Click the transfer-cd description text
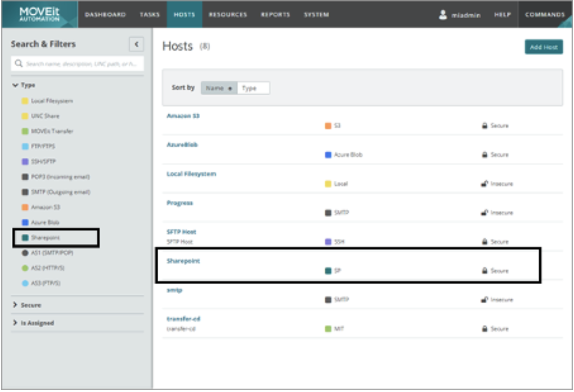 click(180, 329)
